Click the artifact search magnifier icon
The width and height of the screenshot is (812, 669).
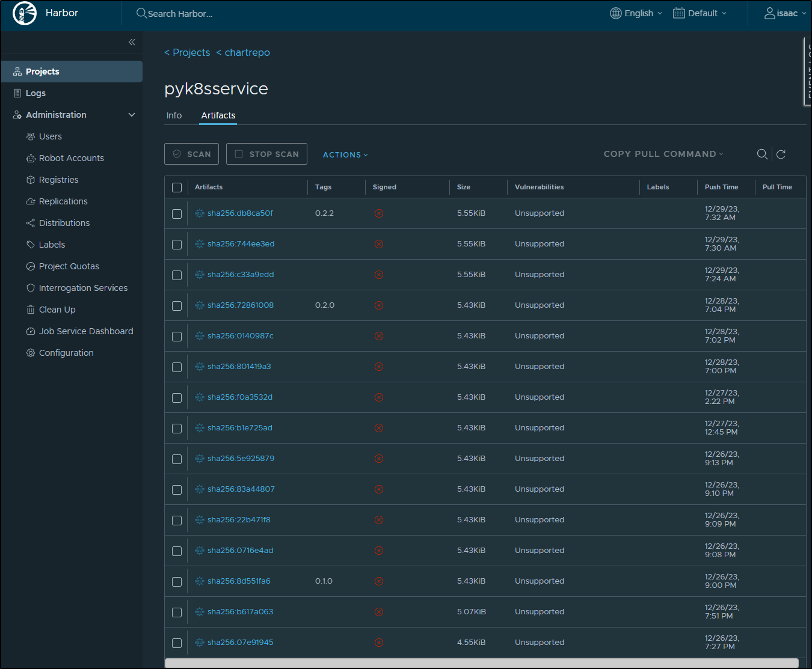762,154
